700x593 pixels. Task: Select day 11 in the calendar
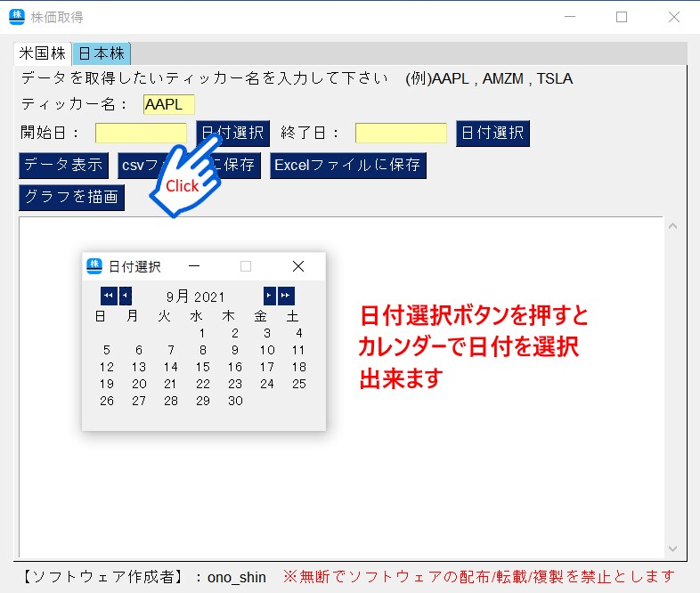(x=298, y=350)
